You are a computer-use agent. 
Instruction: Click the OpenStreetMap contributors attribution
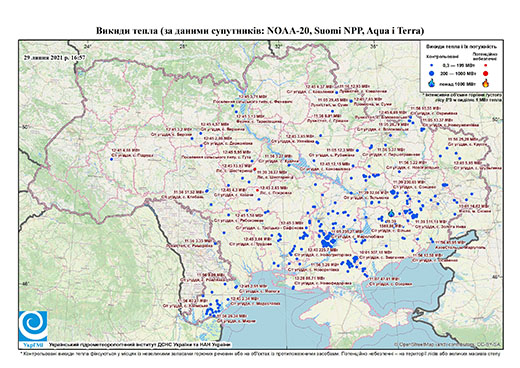(448, 344)
